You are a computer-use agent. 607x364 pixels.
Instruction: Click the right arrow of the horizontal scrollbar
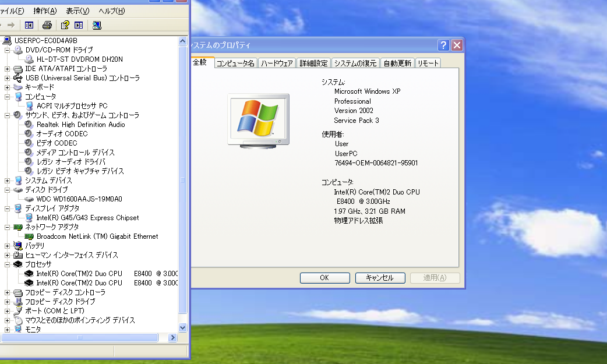click(172, 337)
